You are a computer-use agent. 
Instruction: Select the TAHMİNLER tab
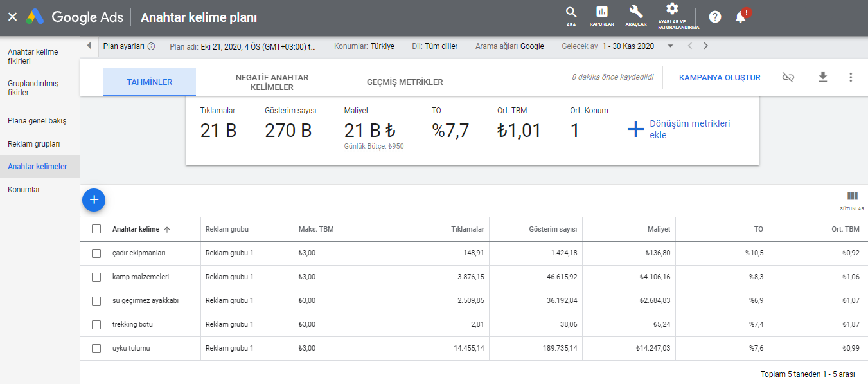coord(149,82)
